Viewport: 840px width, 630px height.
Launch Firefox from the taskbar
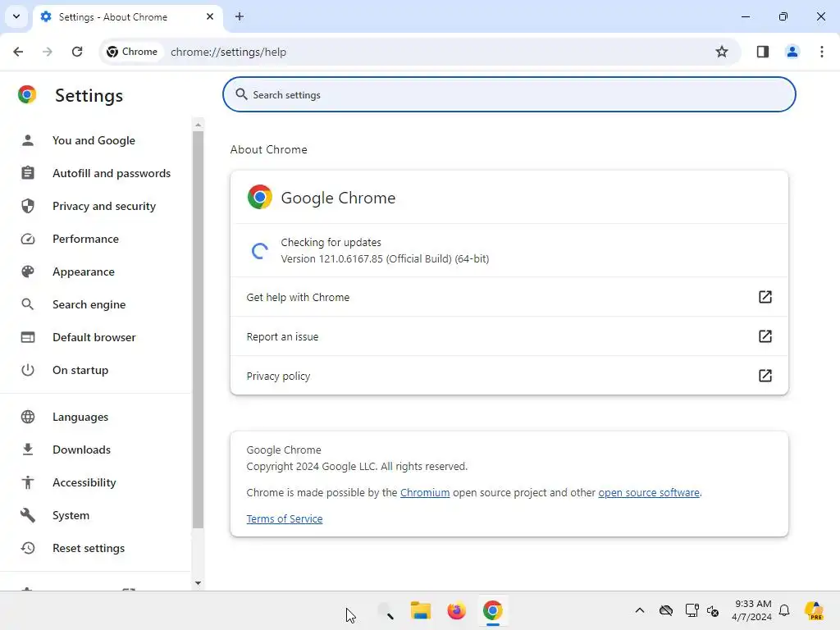[x=456, y=610]
